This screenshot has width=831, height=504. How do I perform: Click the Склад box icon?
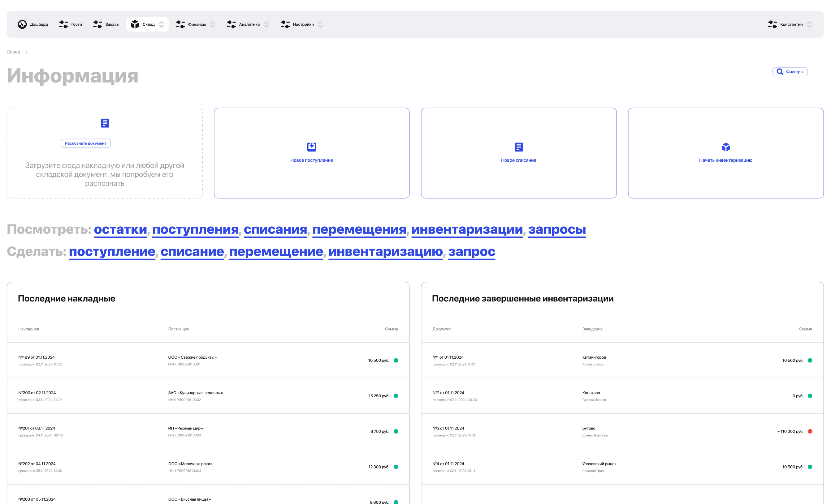click(x=135, y=24)
